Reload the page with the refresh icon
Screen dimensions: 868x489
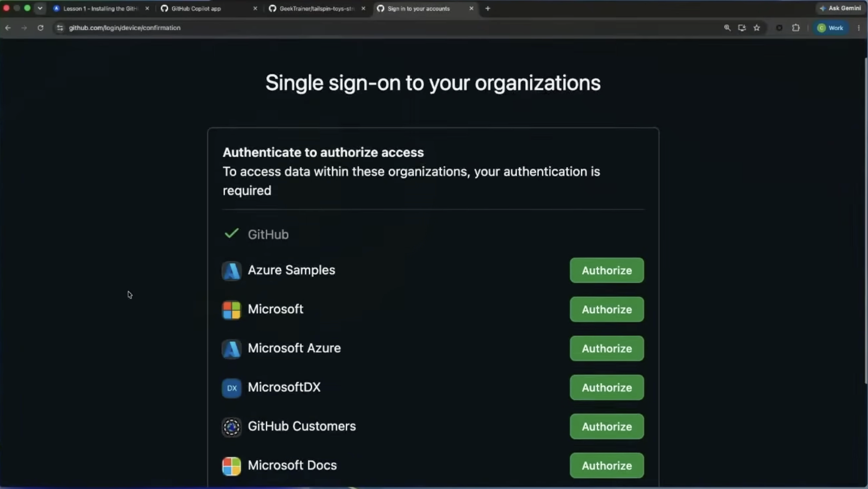pos(40,28)
